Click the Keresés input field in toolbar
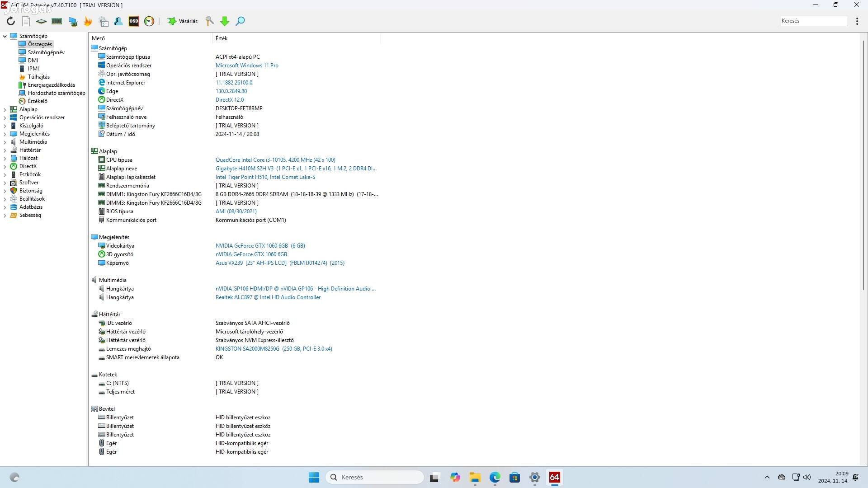The width and height of the screenshot is (868, 488). coord(814,21)
